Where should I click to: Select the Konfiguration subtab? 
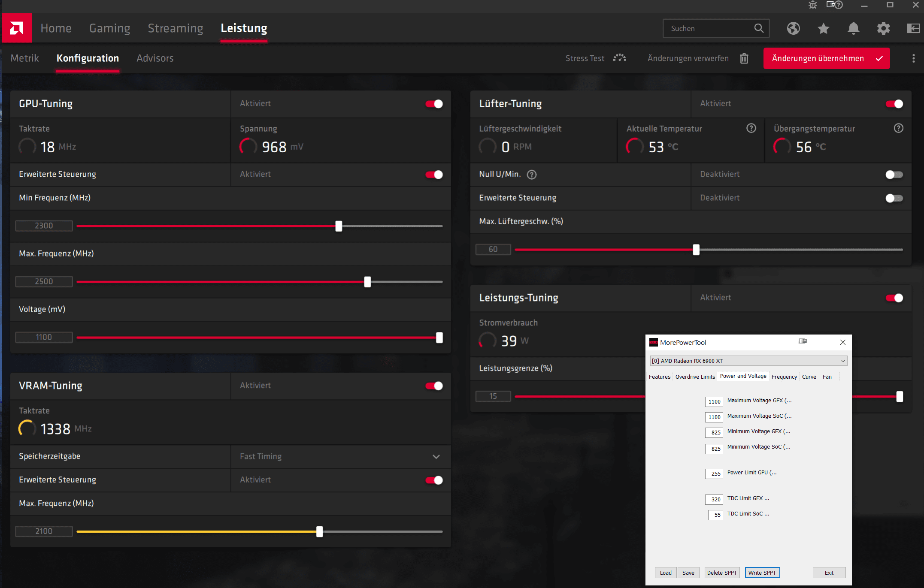88,58
